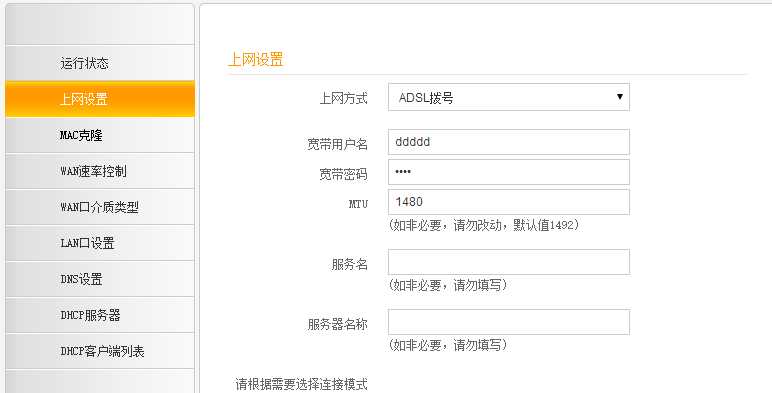
Task: Click the empty 服务器名称 input field
Action: coord(509,322)
